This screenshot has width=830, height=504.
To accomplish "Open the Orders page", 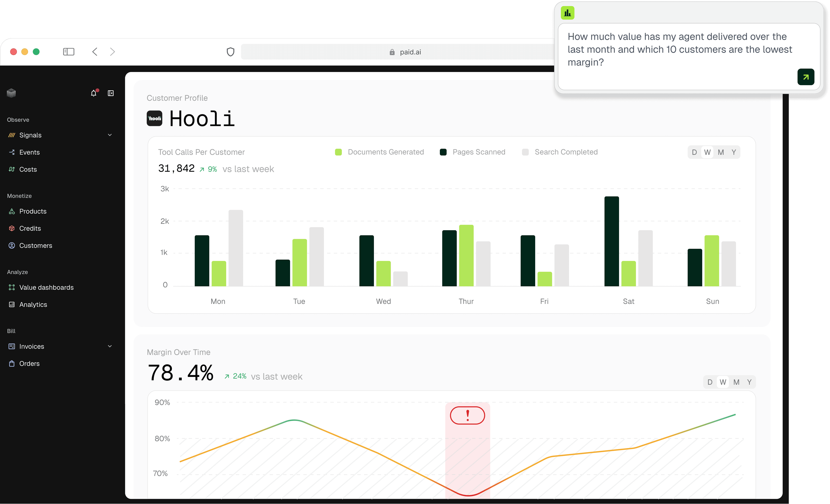I will coord(30,364).
